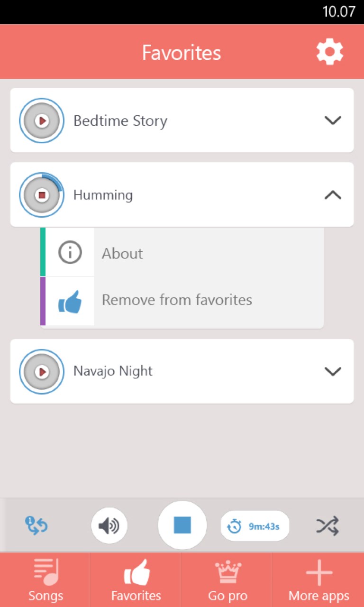Open About for Humming
Screen dimensions: 364x607
click(122, 254)
